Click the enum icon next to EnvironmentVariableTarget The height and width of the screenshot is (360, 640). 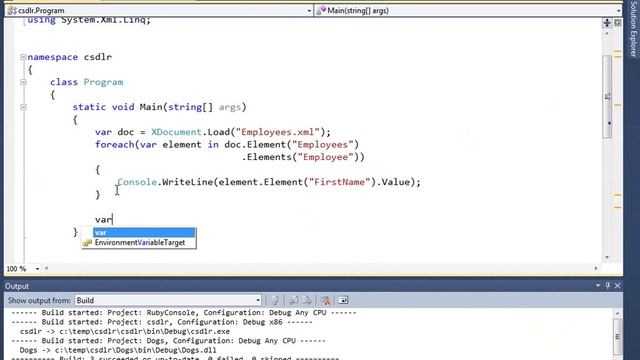(87, 243)
